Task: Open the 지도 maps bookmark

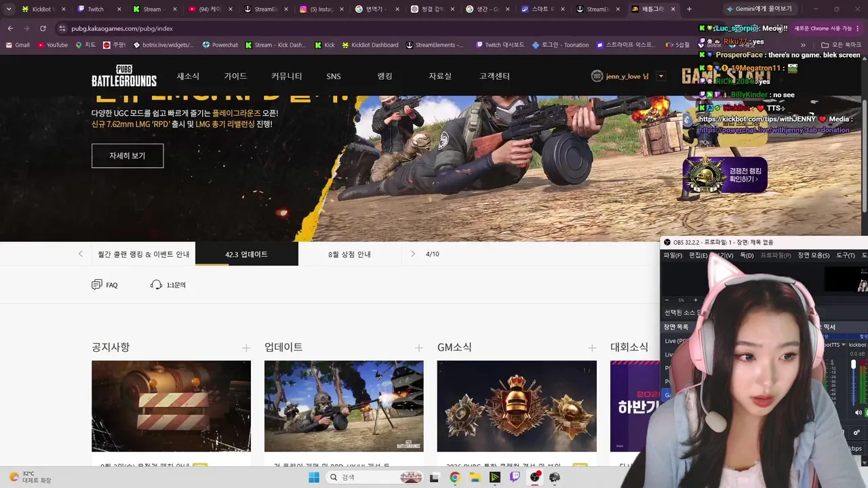Action: coord(85,45)
